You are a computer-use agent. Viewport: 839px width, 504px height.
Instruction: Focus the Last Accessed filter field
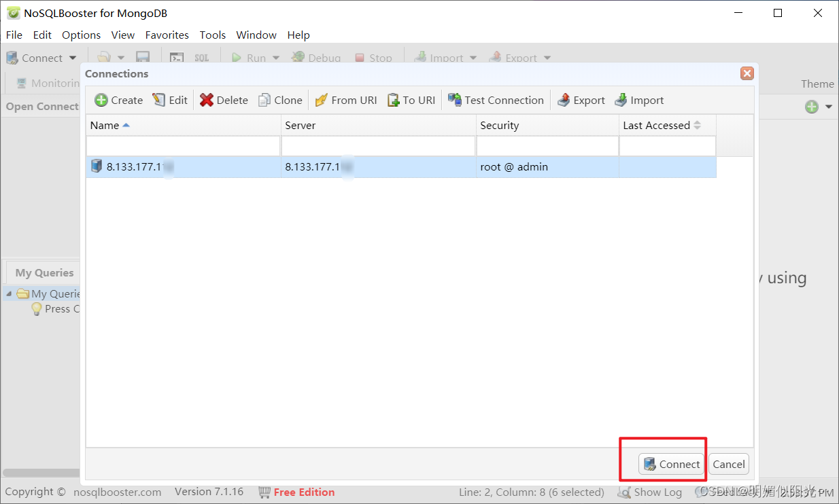668,145
